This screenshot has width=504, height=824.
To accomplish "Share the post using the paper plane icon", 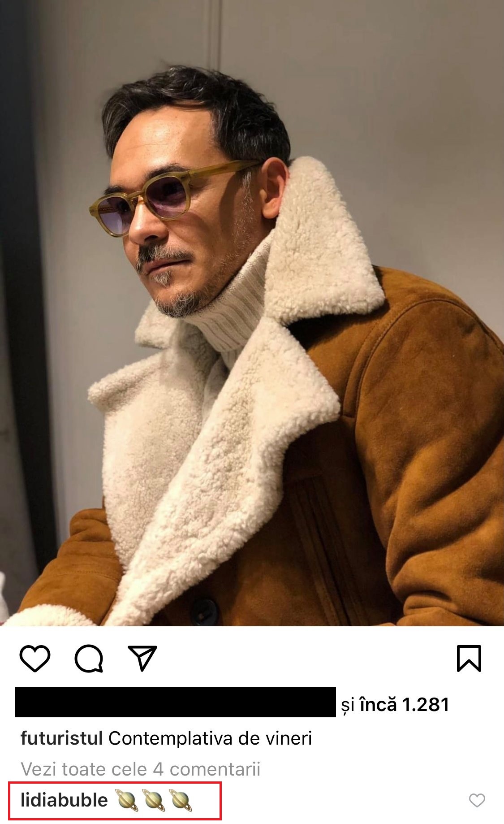I will [142, 658].
